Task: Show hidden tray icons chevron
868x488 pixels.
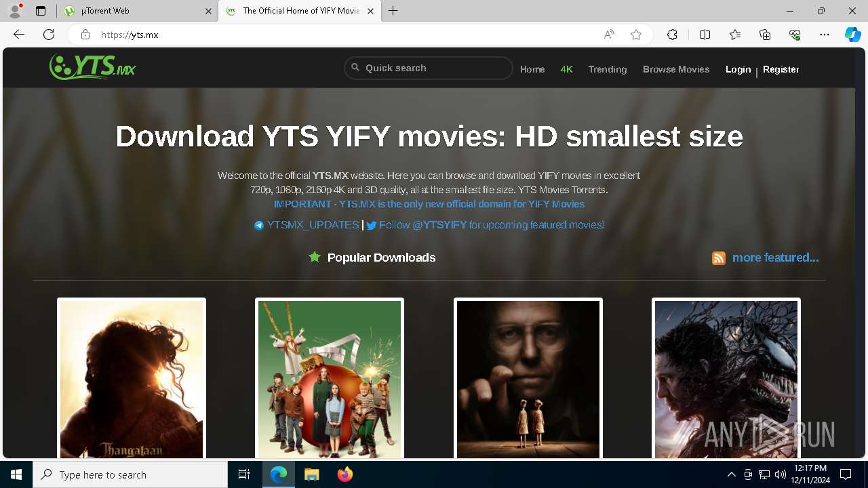Action: point(731,474)
